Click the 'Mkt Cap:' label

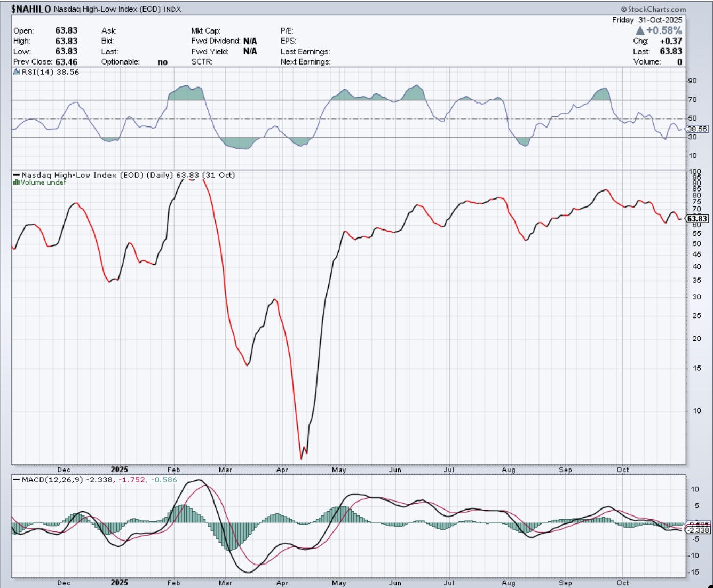(x=205, y=31)
